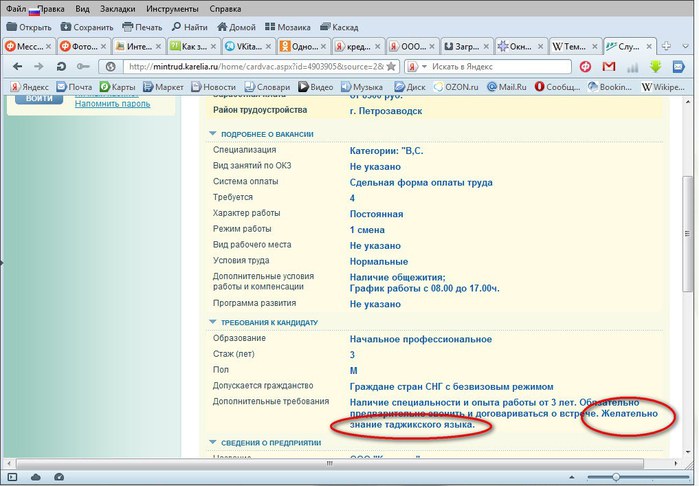The image size is (699, 486).
Task: Close the Слу... tab
Action: (649, 46)
